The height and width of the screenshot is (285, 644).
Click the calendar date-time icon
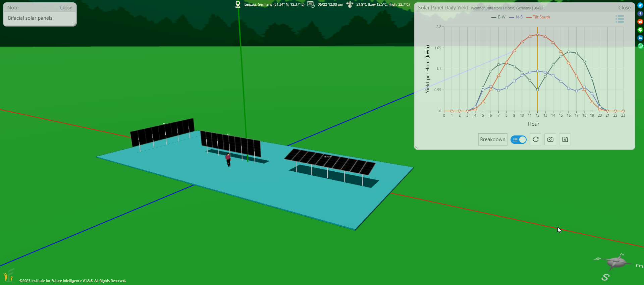[x=311, y=4]
